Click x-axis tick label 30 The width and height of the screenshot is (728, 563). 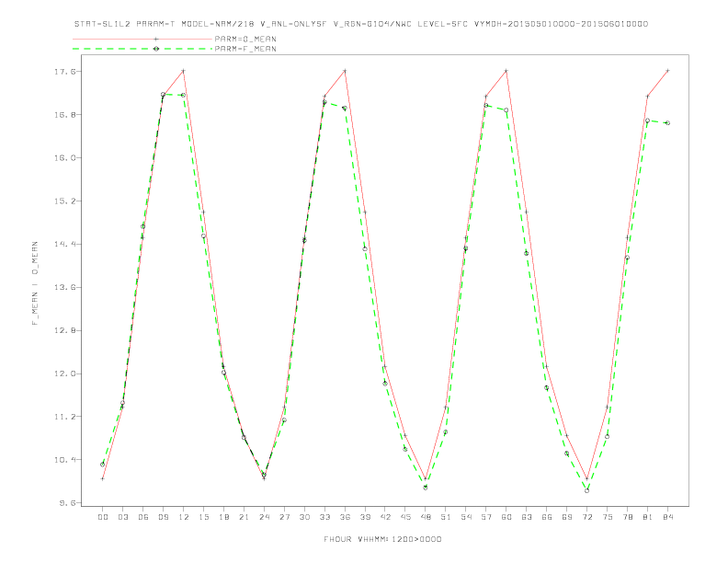click(304, 517)
